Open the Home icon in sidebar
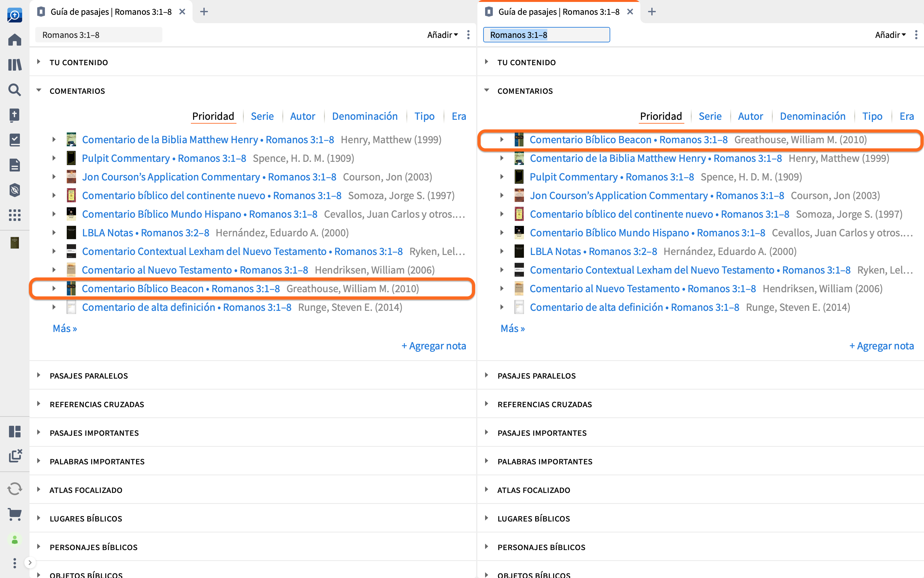 [14, 40]
